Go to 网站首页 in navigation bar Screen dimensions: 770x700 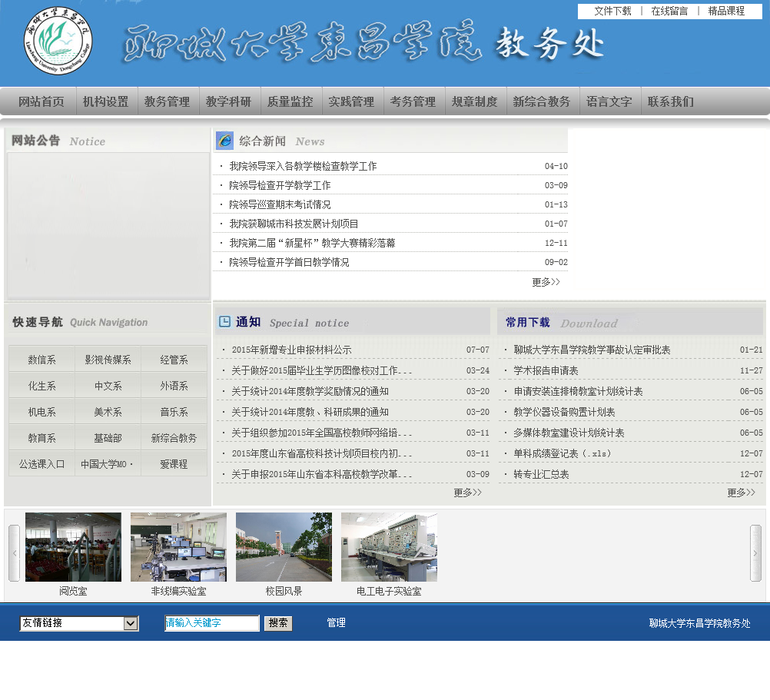pos(41,101)
